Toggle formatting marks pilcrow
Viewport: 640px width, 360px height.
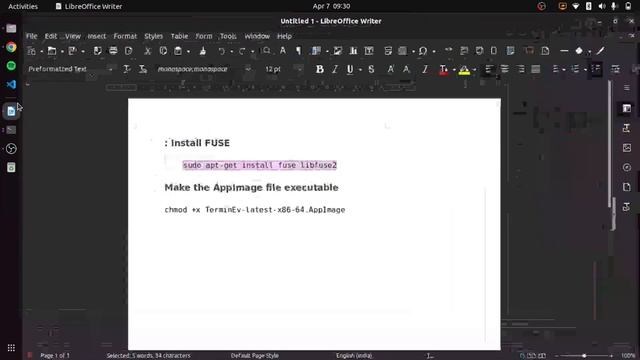[x=298, y=51]
